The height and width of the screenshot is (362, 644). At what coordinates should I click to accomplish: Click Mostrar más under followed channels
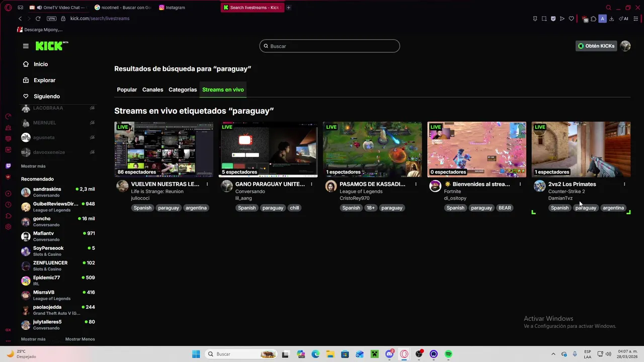click(x=33, y=166)
